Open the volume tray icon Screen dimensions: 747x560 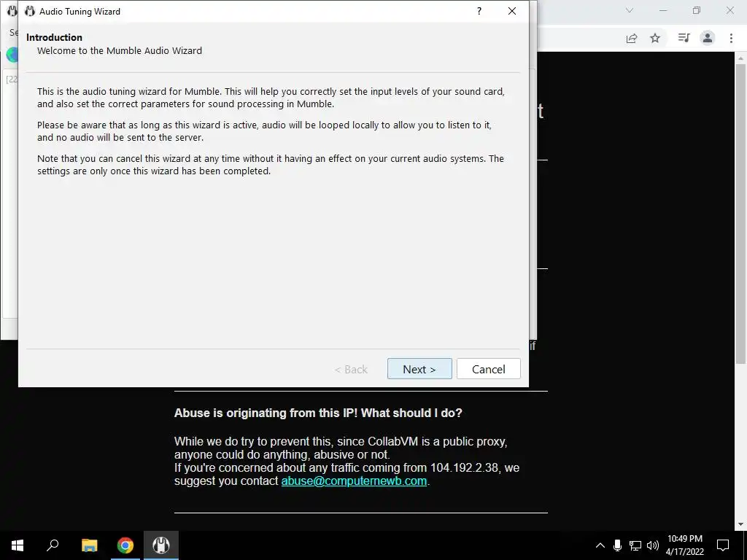click(652, 545)
